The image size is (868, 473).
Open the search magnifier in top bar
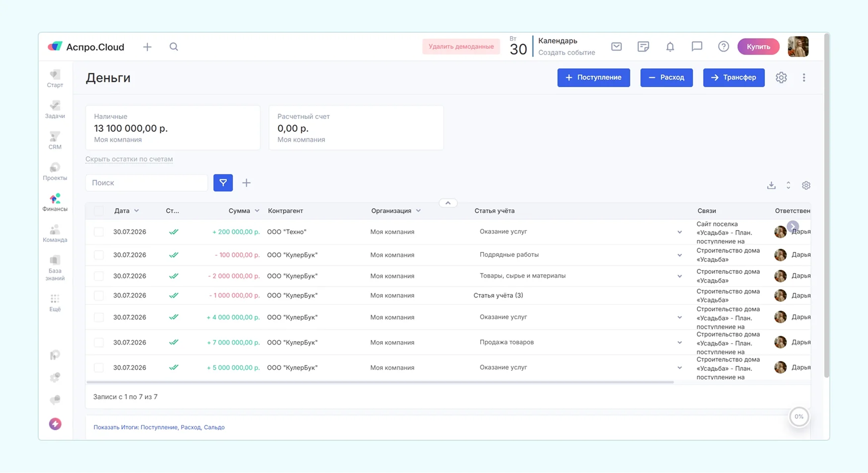tap(174, 47)
